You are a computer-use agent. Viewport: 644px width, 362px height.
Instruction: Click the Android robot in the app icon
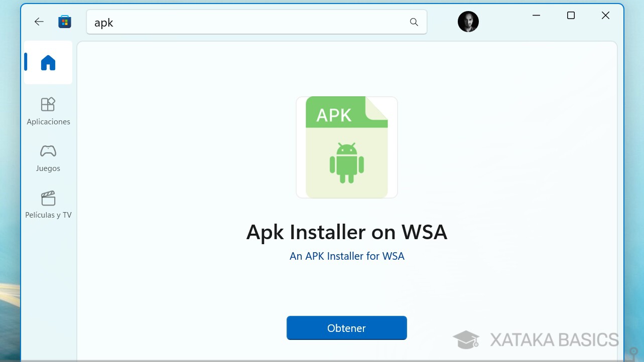click(346, 163)
